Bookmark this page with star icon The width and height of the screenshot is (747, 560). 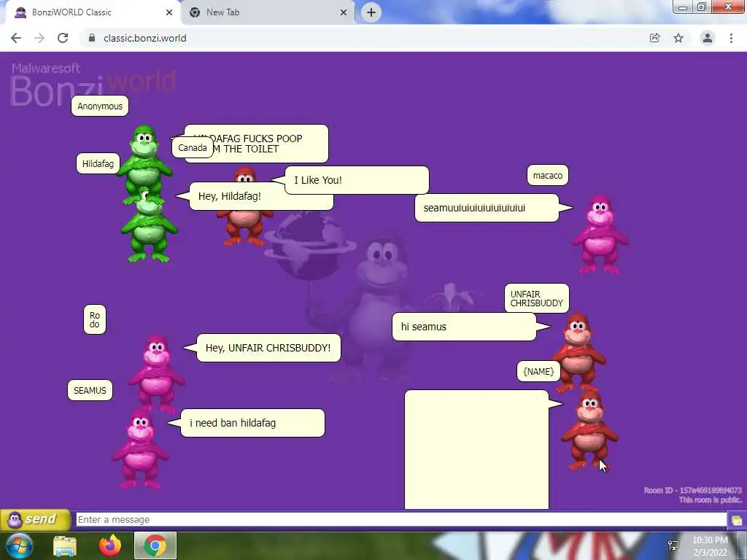point(678,38)
